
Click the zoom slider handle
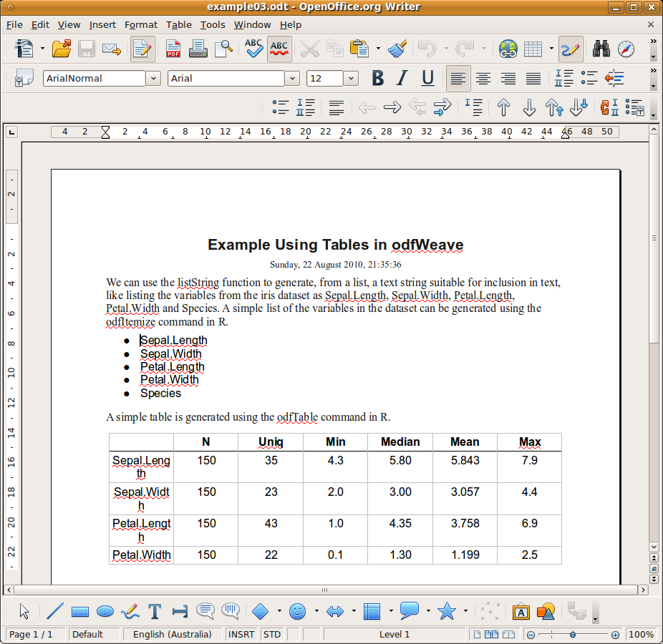(x=573, y=634)
